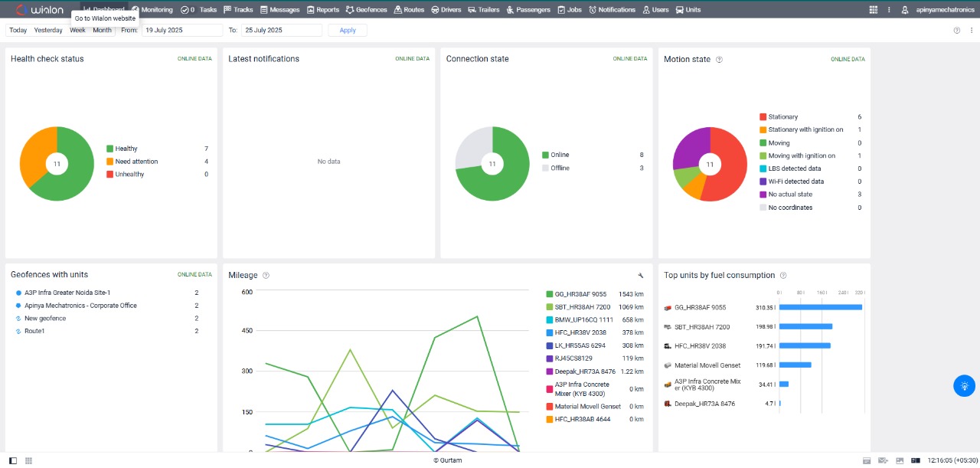Click the Apply button
The image size is (980, 468).
348,30
